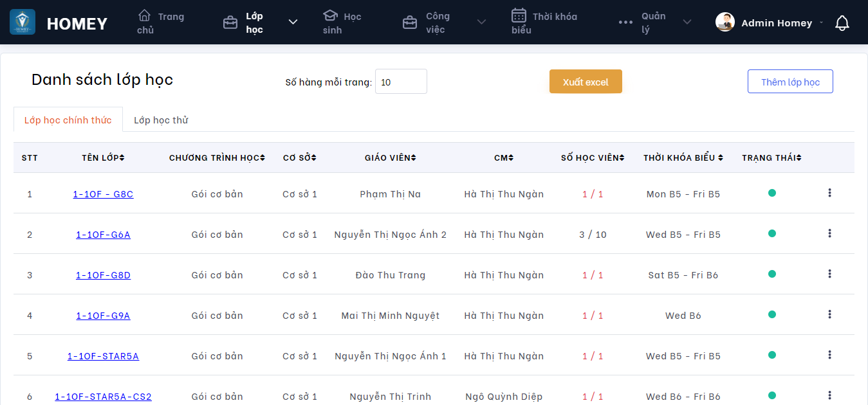Sort table by Tên lớp column
Viewport: 868px width, 405px height.
point(103,157)
